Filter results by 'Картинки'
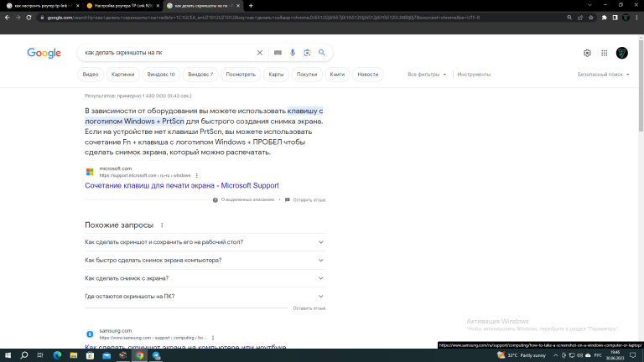 (122, 75)
